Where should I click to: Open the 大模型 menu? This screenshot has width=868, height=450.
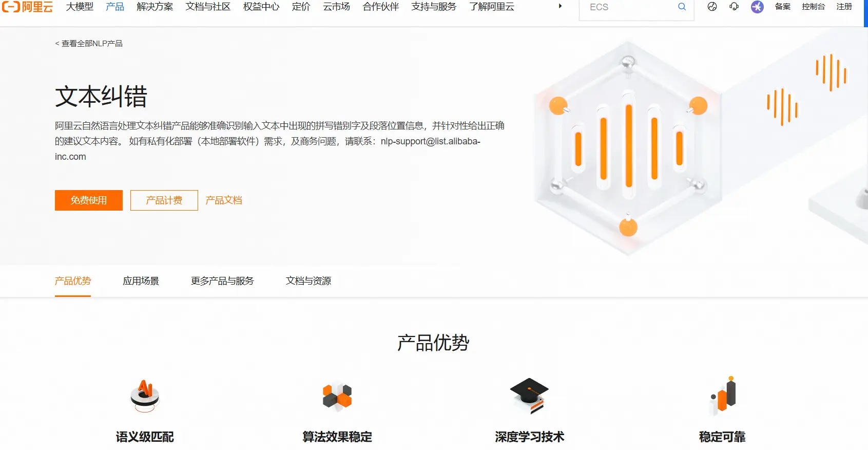80,7
